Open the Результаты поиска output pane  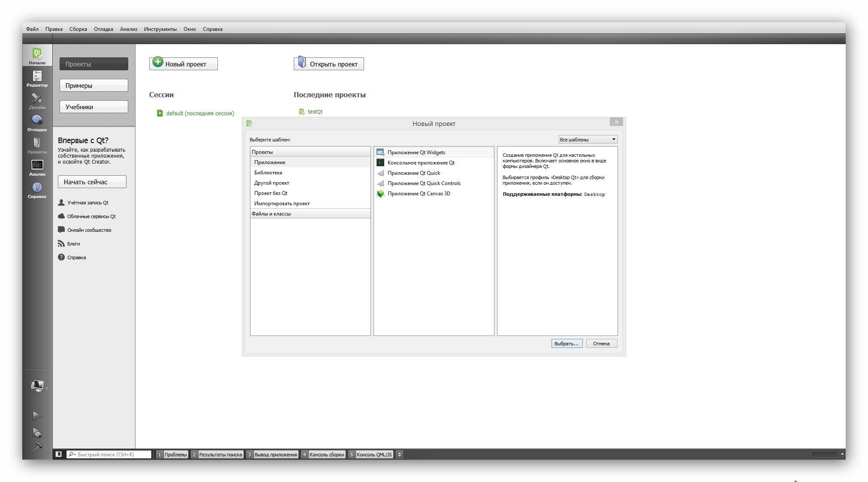[217, 454]
